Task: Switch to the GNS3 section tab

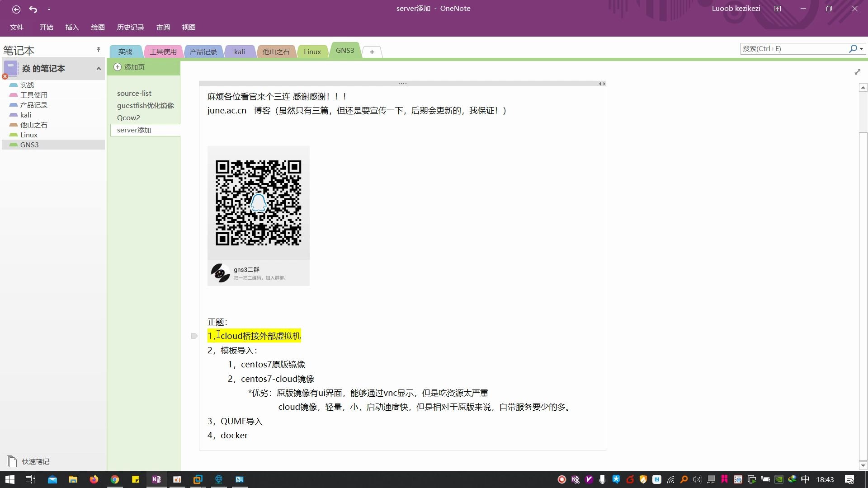Action: tap(345, 50)
